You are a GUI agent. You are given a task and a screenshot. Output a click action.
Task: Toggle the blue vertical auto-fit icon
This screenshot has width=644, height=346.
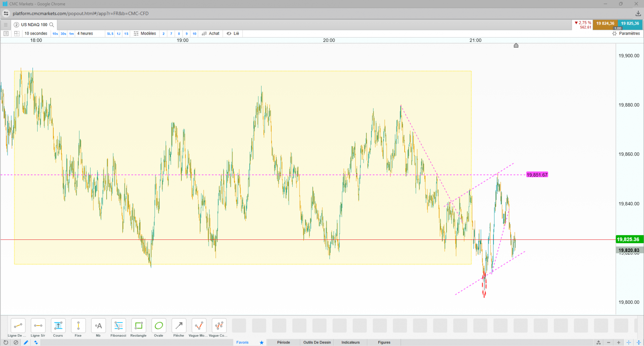pos(639,342)
